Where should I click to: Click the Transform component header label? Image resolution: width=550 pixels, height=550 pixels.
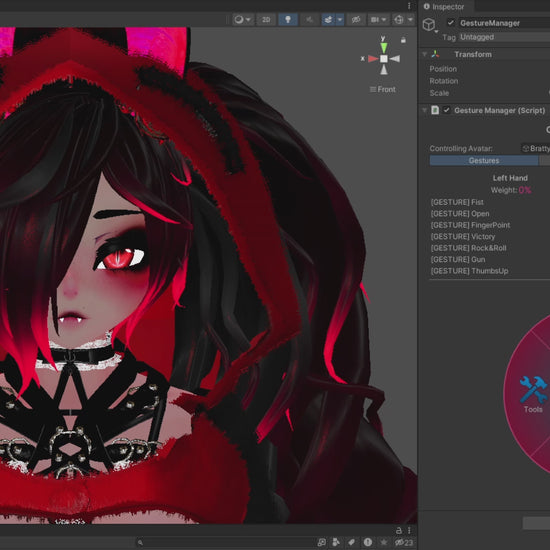pyautogui.click(x=473, y=54)
